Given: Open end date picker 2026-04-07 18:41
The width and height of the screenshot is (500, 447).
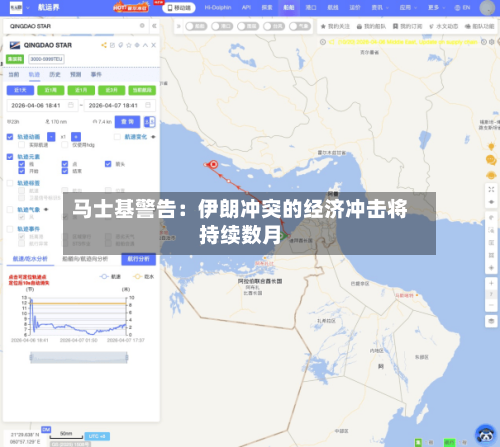Looking at the screenshot, I should [119, 105].
